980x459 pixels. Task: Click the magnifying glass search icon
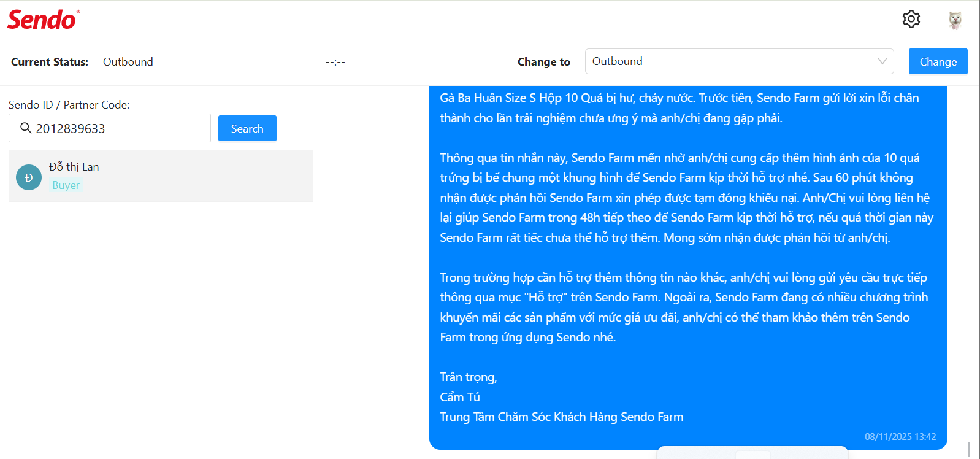pos(26,128)
